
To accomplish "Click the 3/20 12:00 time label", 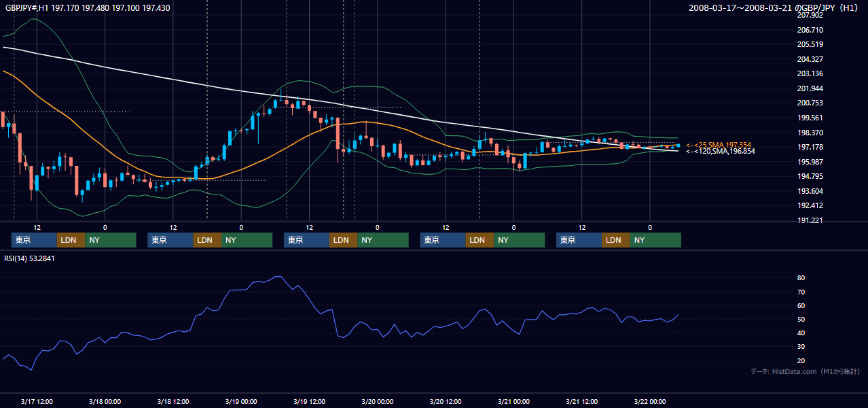I will (x=446, y=401).
